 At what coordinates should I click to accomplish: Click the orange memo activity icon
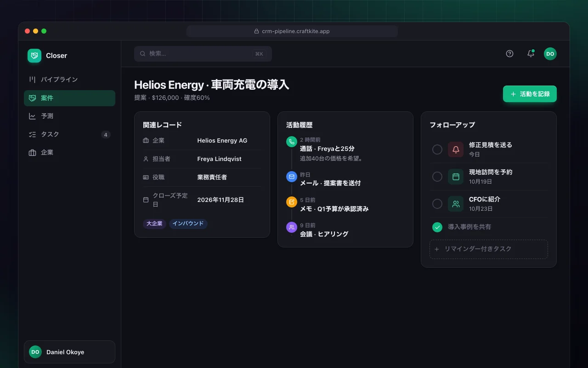pos(292,202)
